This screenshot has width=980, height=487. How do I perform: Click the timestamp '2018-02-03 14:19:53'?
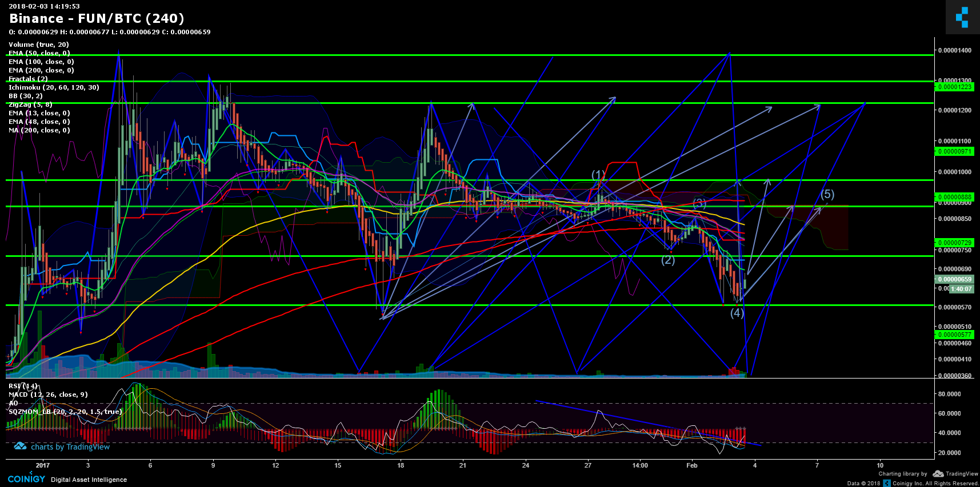click(44, 6)
